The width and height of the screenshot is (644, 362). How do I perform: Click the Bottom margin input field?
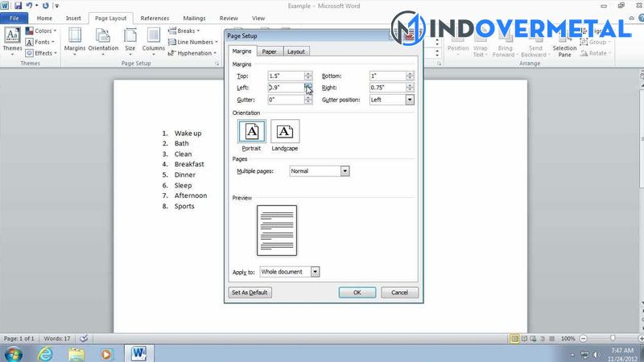pyautogui.click(x=388, y=76)
